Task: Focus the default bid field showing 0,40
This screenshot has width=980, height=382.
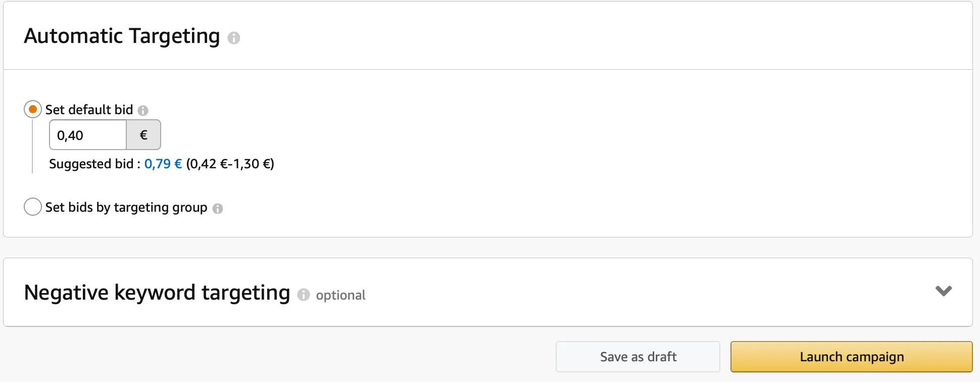Action: pyautogui.click(x=88, y=135)
